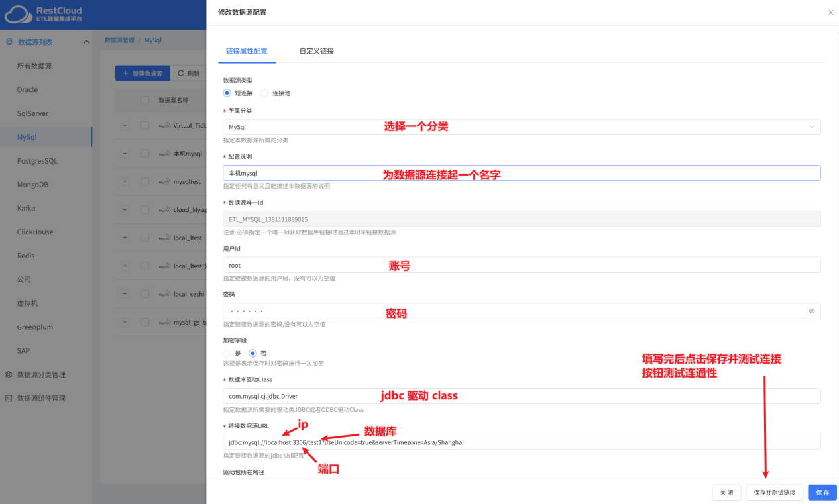Viewport: 839px width, 504px height.
Task: Expand the cloud_Mysq row plus button
Action: point(124,209)
